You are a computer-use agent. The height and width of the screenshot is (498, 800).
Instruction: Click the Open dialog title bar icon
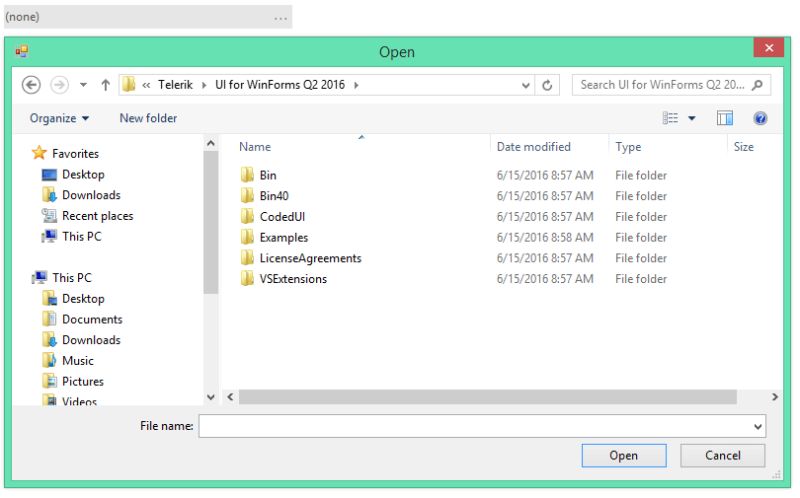point(22,51)
